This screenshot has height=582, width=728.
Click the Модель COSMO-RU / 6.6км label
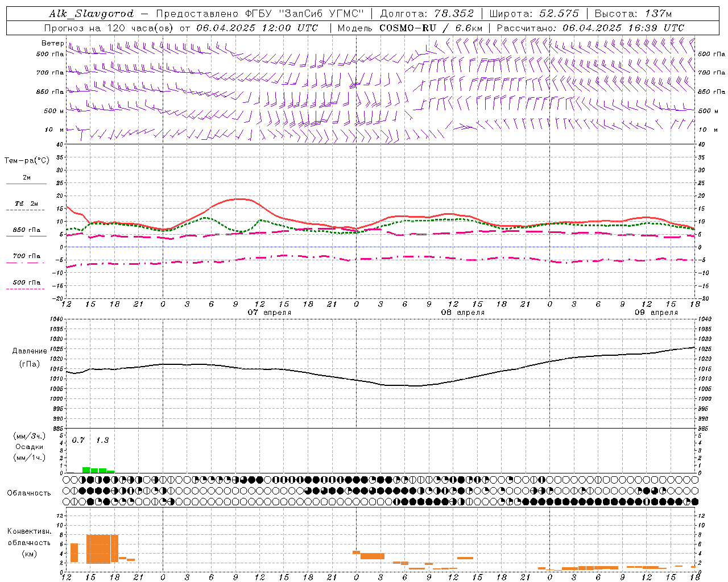[x=410, y=28]
